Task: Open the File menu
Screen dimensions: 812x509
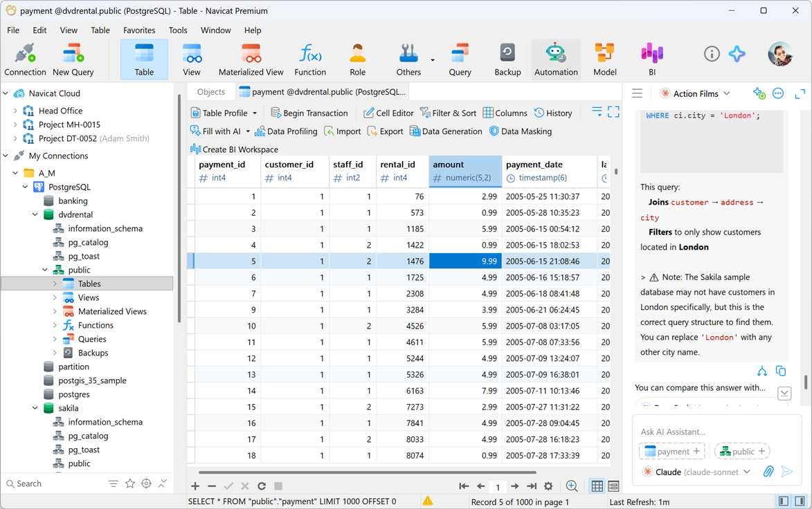Action: tap(13, 30)
